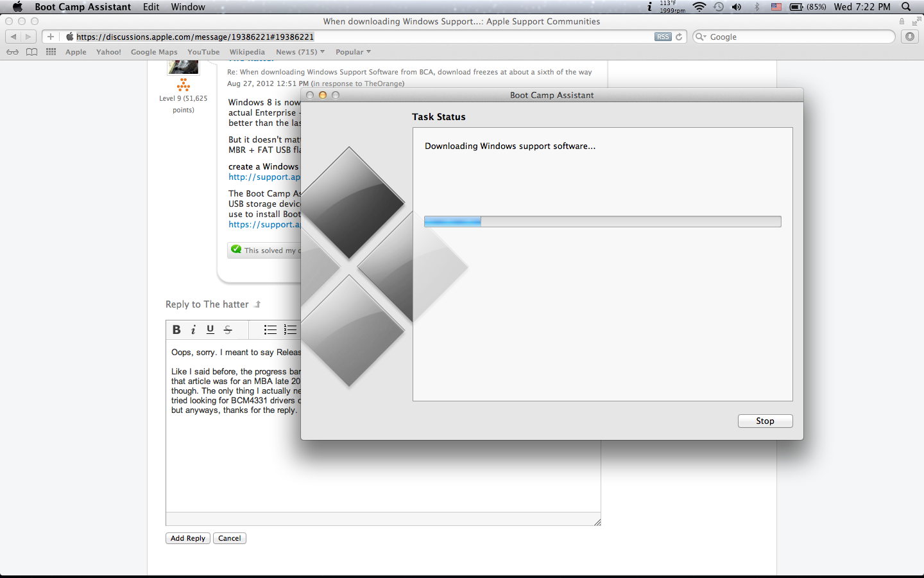
Task: Reload the current Safari page
Action: [x=679, y=37]
